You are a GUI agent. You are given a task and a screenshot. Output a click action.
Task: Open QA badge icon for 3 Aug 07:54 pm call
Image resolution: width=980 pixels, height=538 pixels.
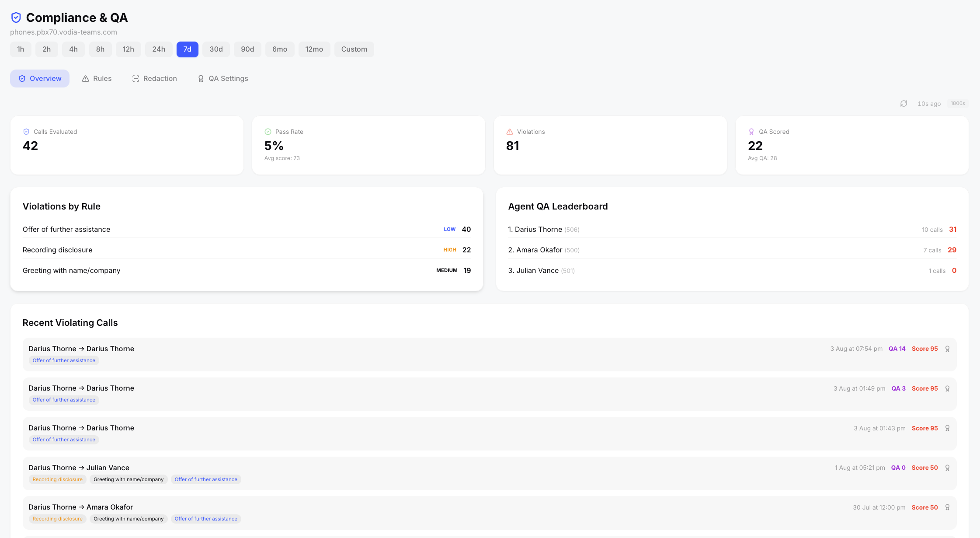[x=947, y=349]
